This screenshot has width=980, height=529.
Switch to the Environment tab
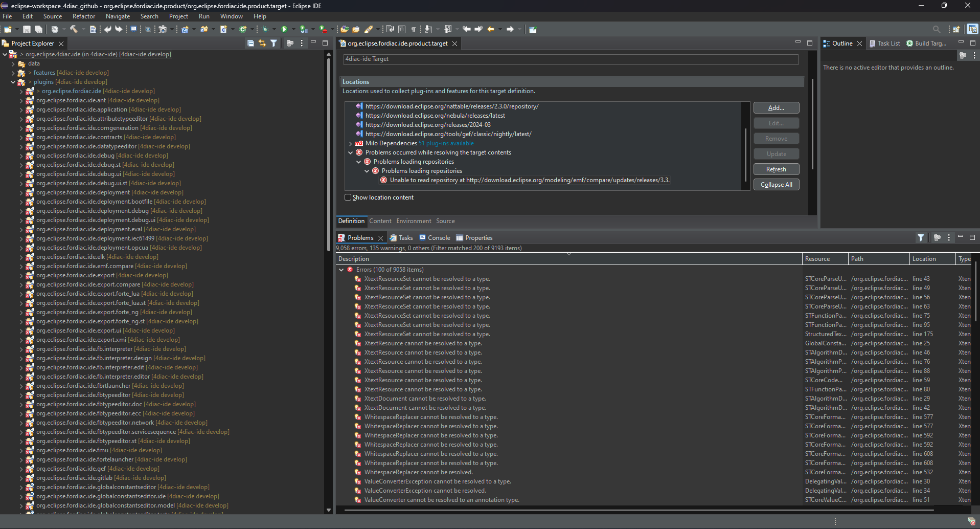point(414,221)
